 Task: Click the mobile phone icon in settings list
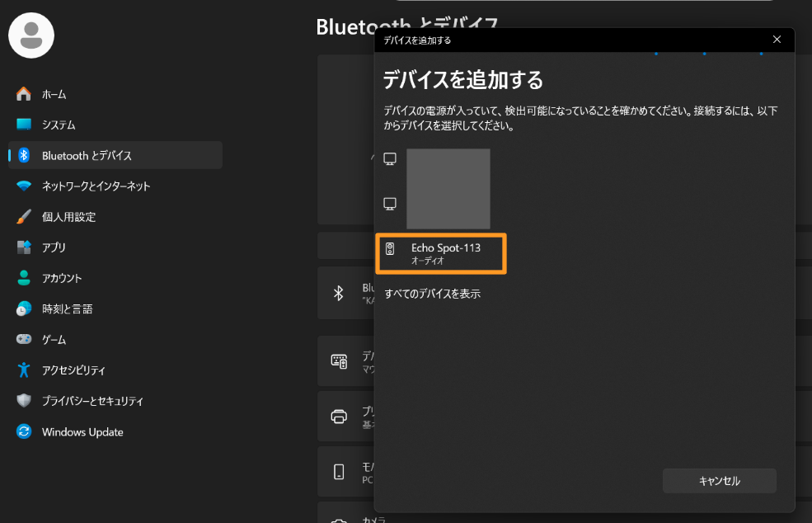click(x=339, y=472)
